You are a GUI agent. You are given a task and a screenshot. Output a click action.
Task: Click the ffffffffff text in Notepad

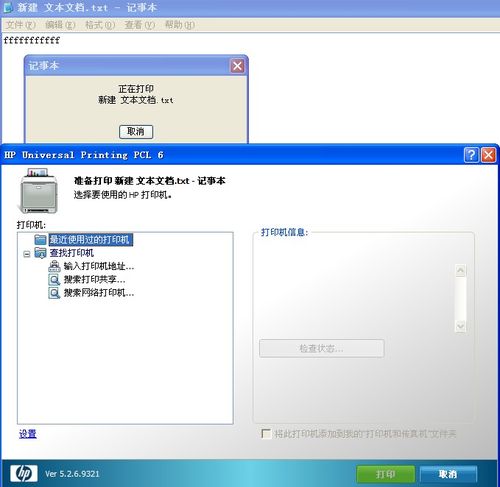pyautogui.click(x=32, y=40)
